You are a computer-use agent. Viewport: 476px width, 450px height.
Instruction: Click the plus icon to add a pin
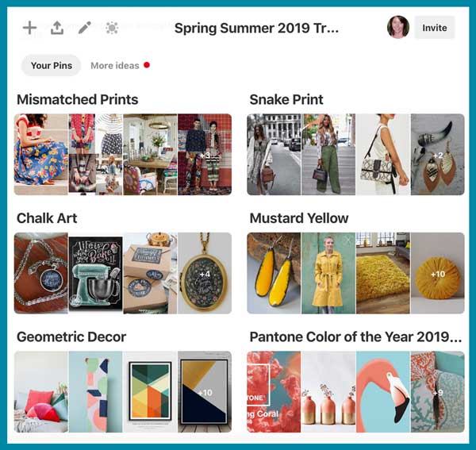pos(30,28)
